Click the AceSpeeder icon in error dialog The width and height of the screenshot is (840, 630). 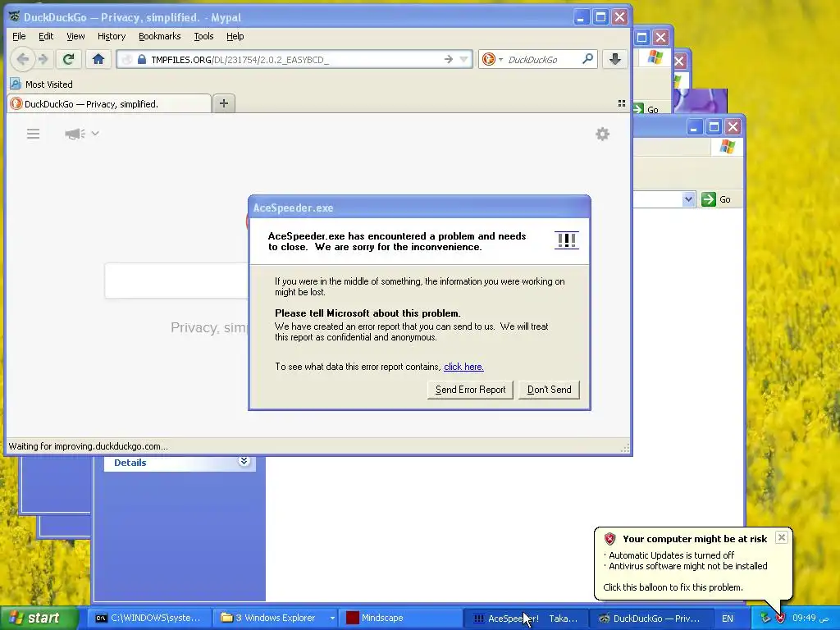point(566,240)
